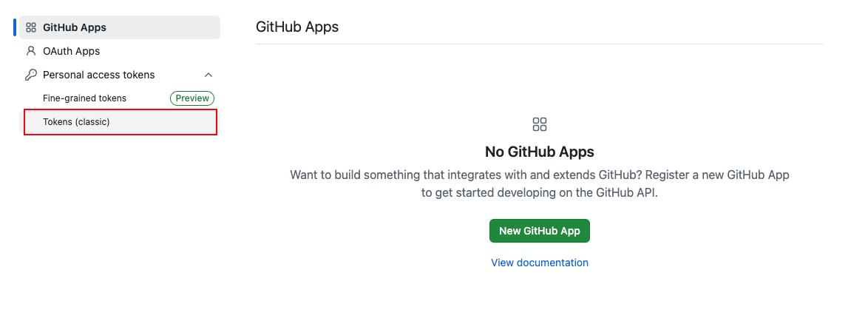868x324 pixels.
Task: Click the key icon beside Personal access tokens
Action: coord(31,75)
